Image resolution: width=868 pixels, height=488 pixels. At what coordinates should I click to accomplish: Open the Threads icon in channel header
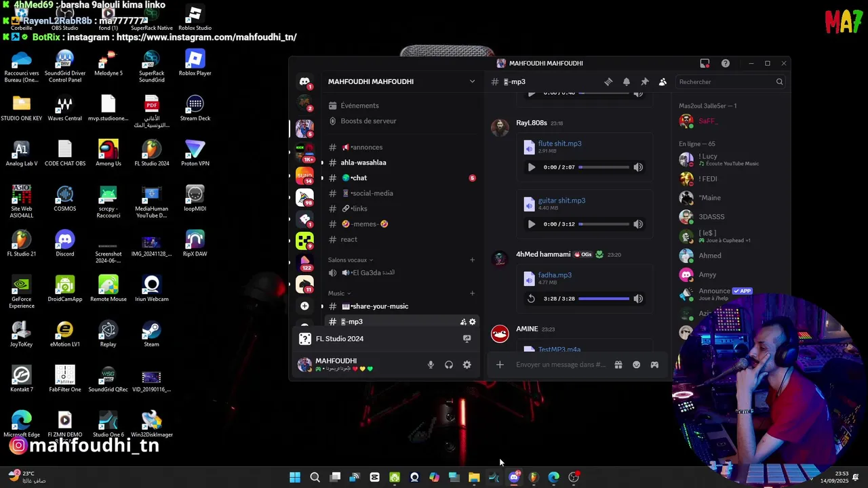608,82
